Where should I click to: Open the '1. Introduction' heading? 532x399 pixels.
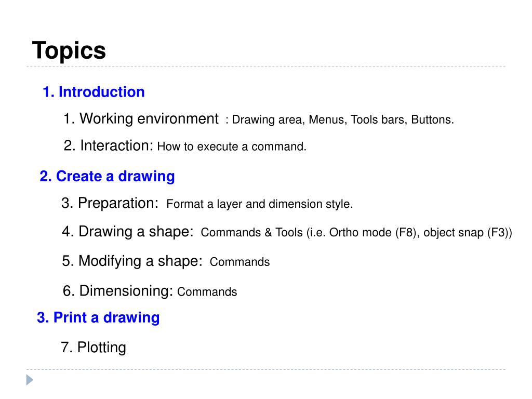pos(94,92)
